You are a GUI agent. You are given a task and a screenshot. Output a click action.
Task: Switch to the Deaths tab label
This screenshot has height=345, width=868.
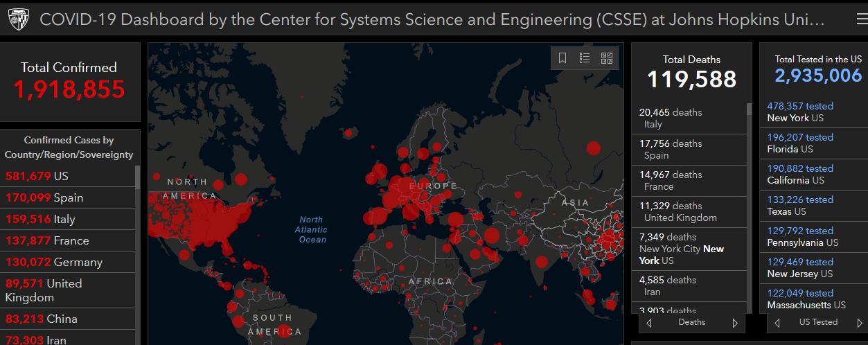pyautogui.click(x=692, y=322)
